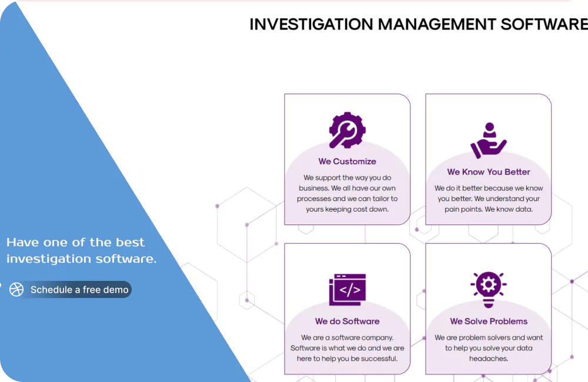Click the We are problem solvers paragraph
This screenshot has width=588, height=382.
pos(489,349)
